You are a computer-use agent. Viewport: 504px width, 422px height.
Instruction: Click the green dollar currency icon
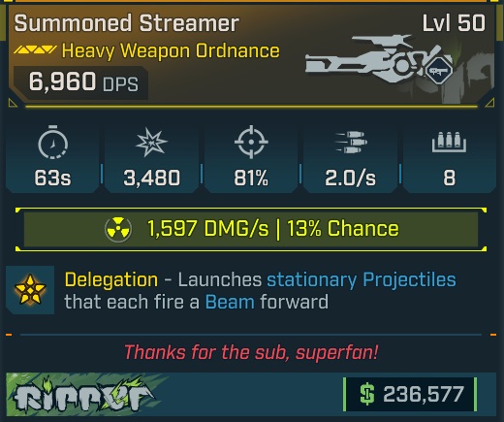(367, 395)
